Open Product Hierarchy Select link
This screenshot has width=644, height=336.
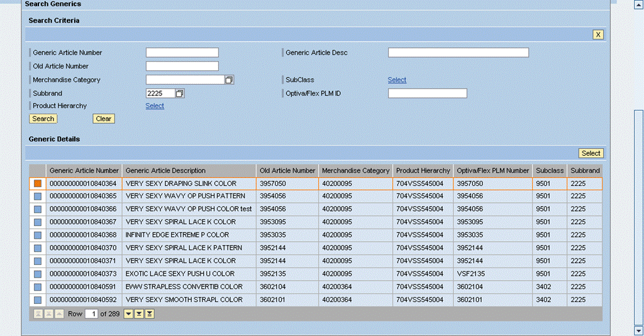coord(155,106)
